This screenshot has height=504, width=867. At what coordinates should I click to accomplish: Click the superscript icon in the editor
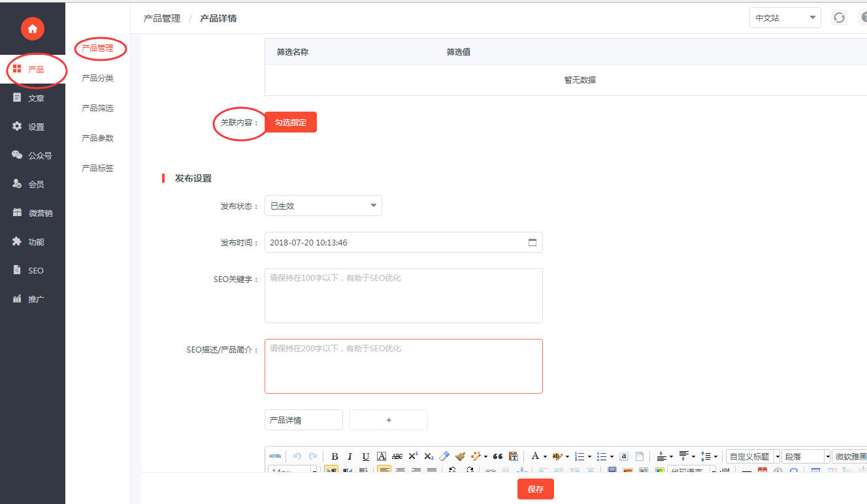coord(413,456)
